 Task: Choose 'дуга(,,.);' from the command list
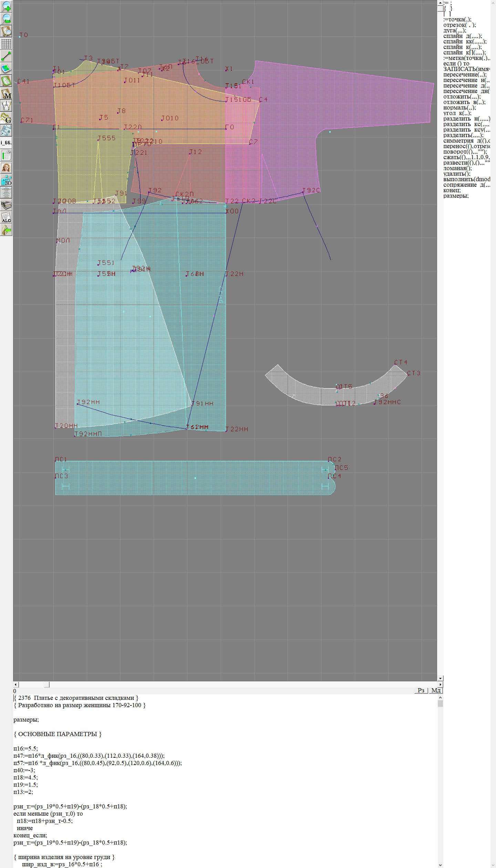(x=454, y=30)
